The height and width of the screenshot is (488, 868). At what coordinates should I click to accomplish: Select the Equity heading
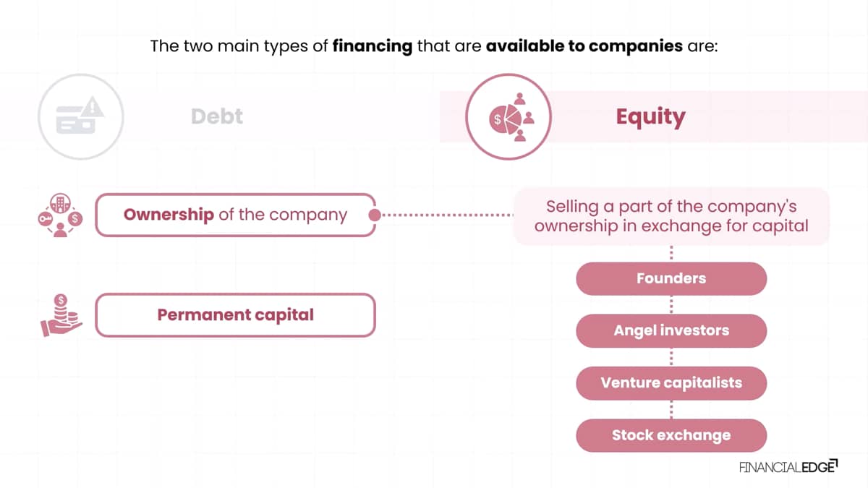pos(650,116)
